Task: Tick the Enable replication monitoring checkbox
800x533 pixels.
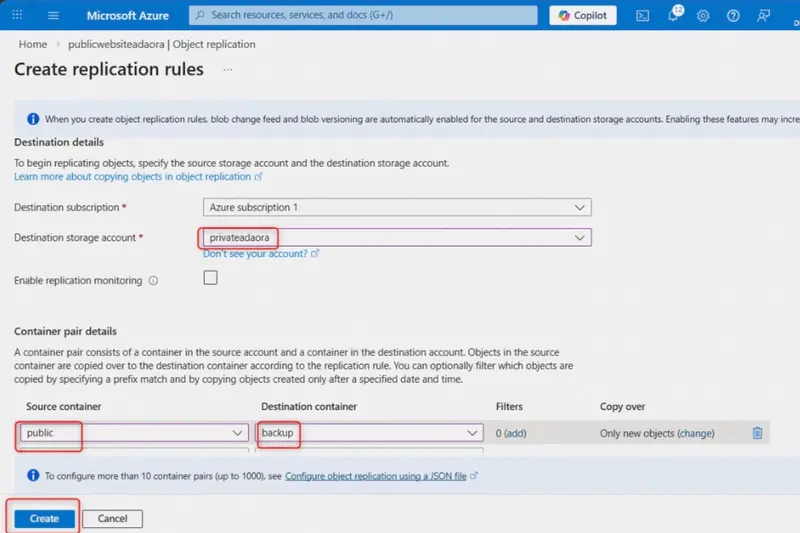Action: 210,277
